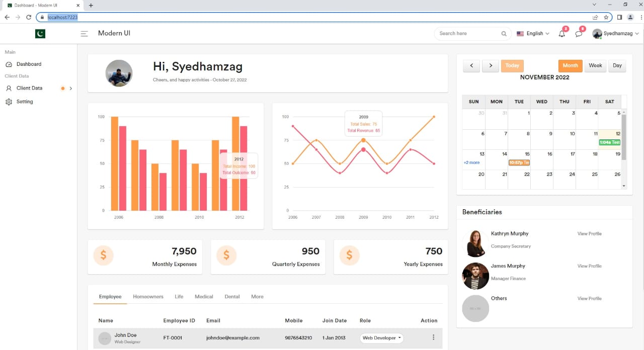Click the browser reload icon
Screen dimensions: 644x350
pos(29,17)
